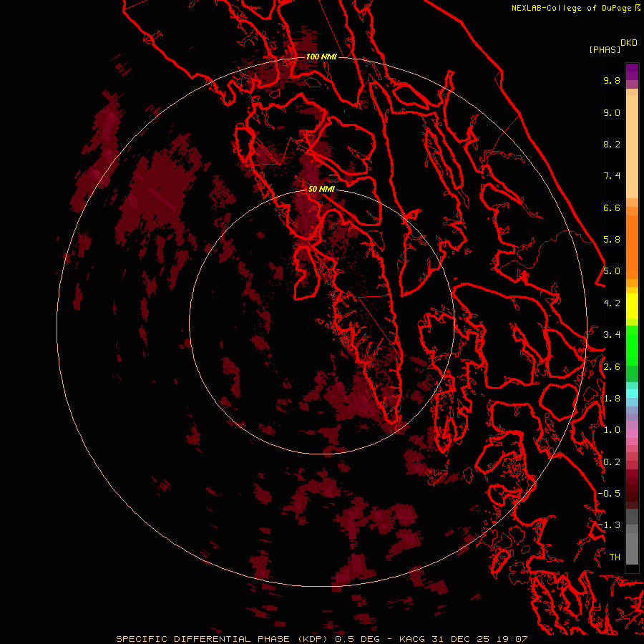Image resolution: width=644 pixels, height=644 pixels.
Task: Click the 7.4 scale value
Action: [612, 176]
